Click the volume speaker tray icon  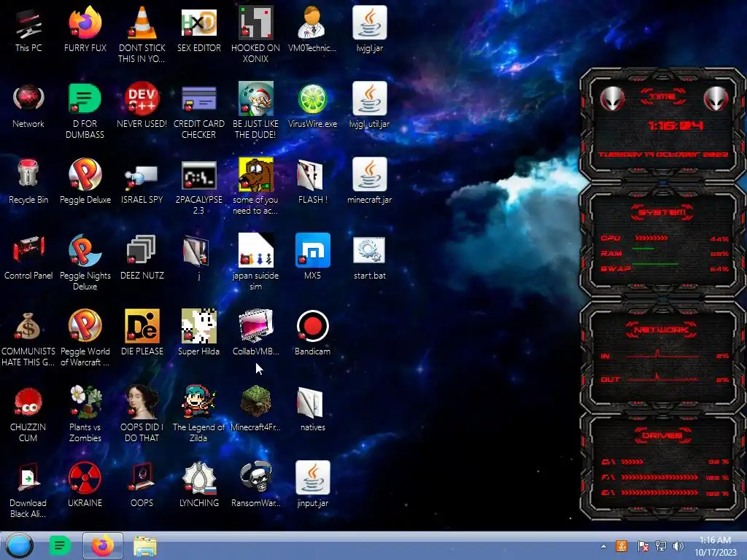678,546
